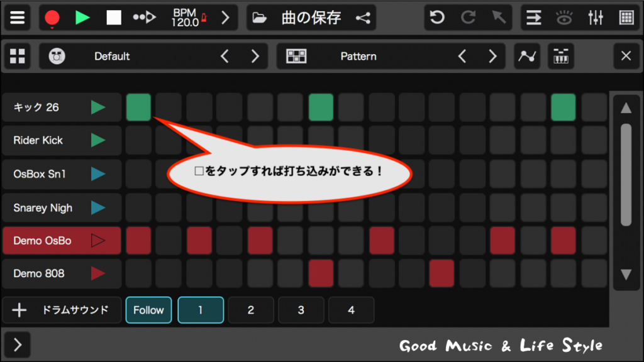
Task: Preview Snarey Nigh sound with play triangle
Action: tap(97, 207)
